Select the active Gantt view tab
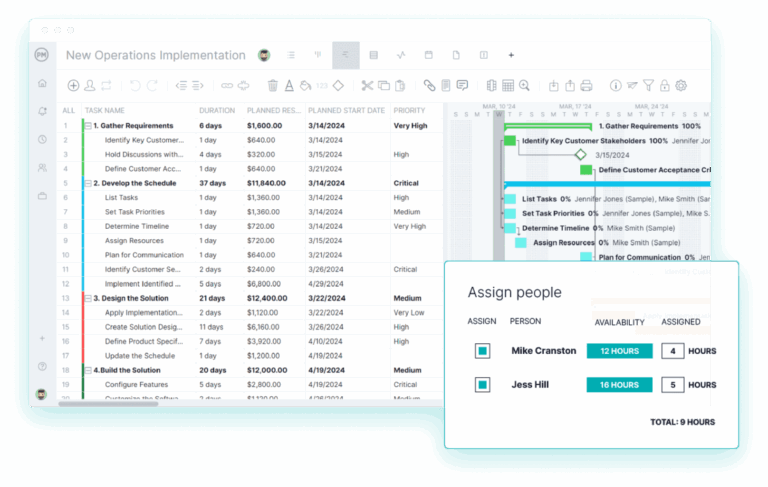This screenshot has height=487, width=768. point(346,55)
